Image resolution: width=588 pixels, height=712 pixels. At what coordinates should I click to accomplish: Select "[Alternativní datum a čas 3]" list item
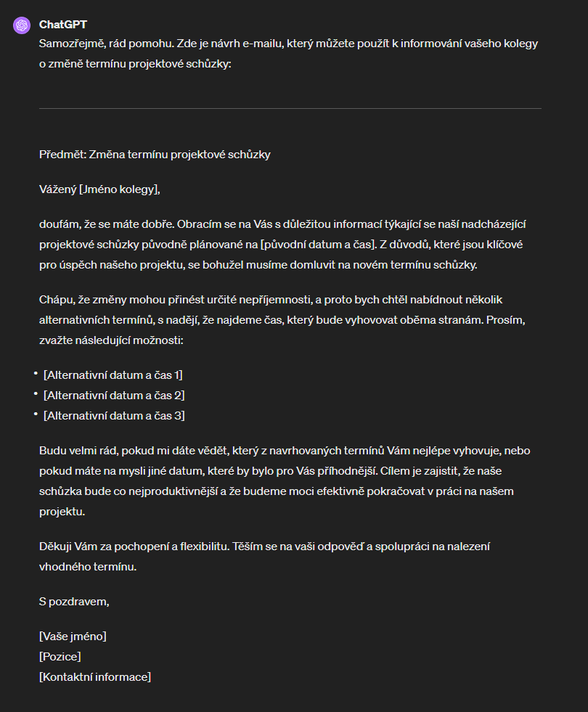pyautogui.click(x=114, y=416)
